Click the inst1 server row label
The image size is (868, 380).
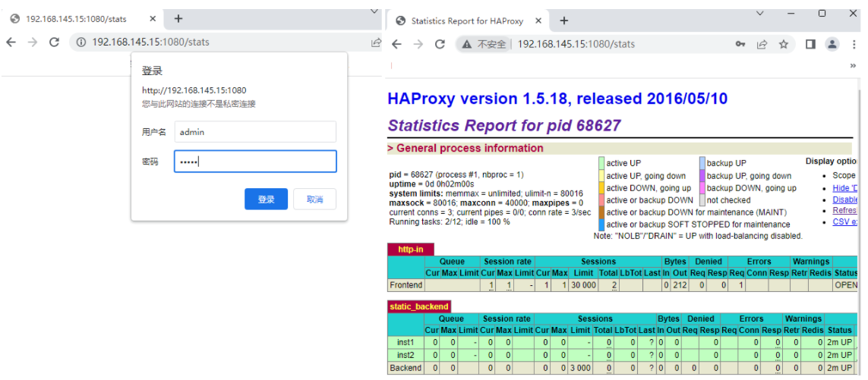coord(406,342)
